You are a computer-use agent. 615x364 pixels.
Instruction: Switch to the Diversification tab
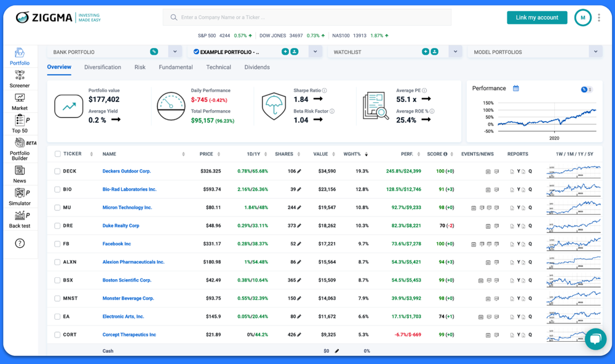(x=103, y=67)
